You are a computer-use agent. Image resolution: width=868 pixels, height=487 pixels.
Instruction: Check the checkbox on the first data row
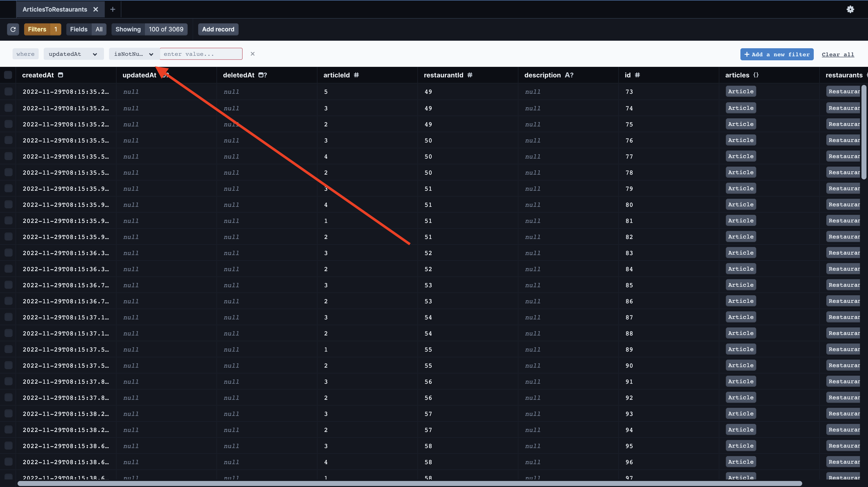(x=8, y=91)
